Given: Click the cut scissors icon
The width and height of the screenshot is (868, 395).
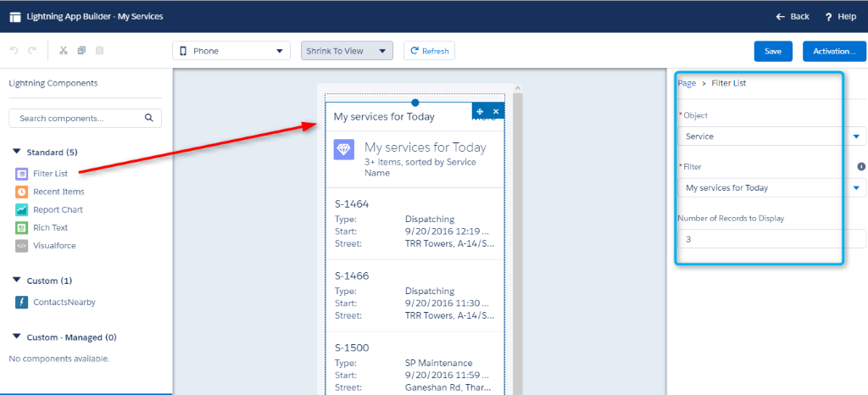Looking at the screenshot, I should 63,50.
